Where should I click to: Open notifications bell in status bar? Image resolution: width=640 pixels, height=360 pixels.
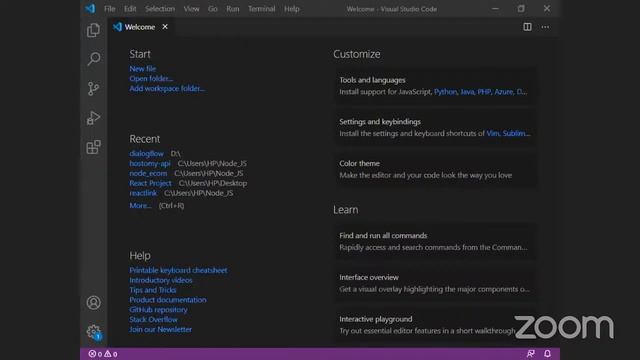coord(547,354)
